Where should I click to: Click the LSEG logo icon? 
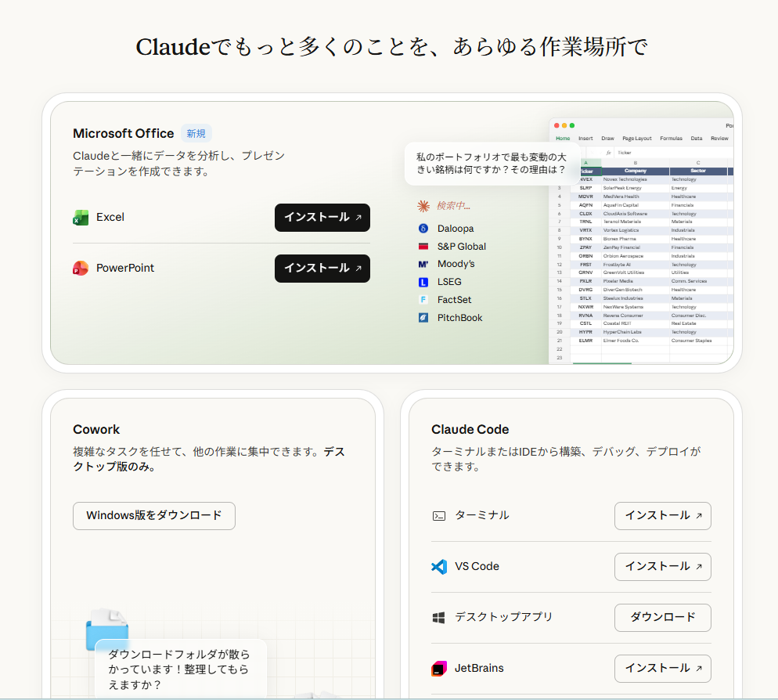pos(423,282)
